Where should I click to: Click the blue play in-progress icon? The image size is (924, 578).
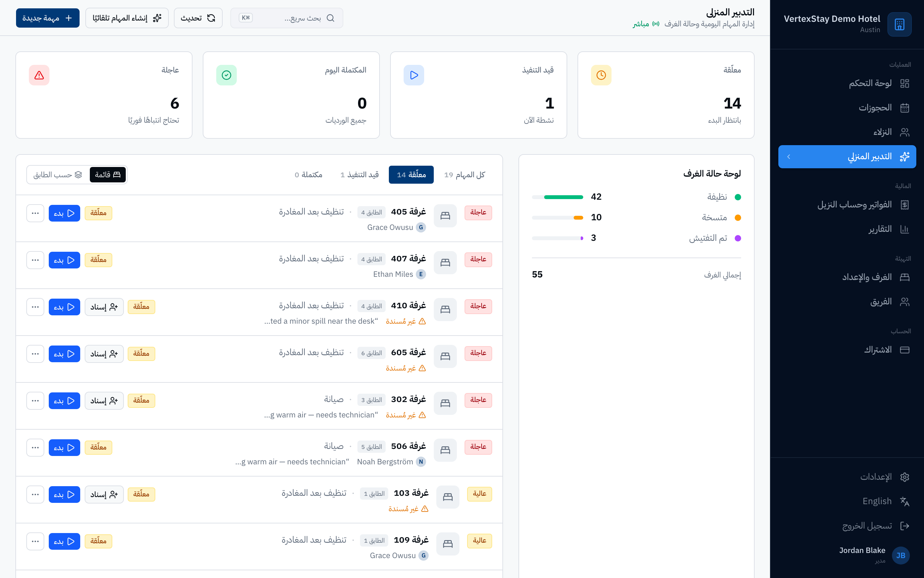414,75
